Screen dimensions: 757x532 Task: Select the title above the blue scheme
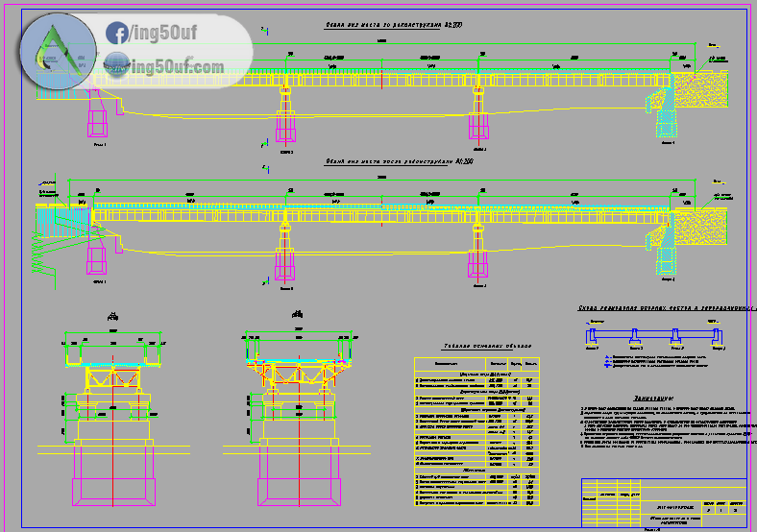click(667, 308)
